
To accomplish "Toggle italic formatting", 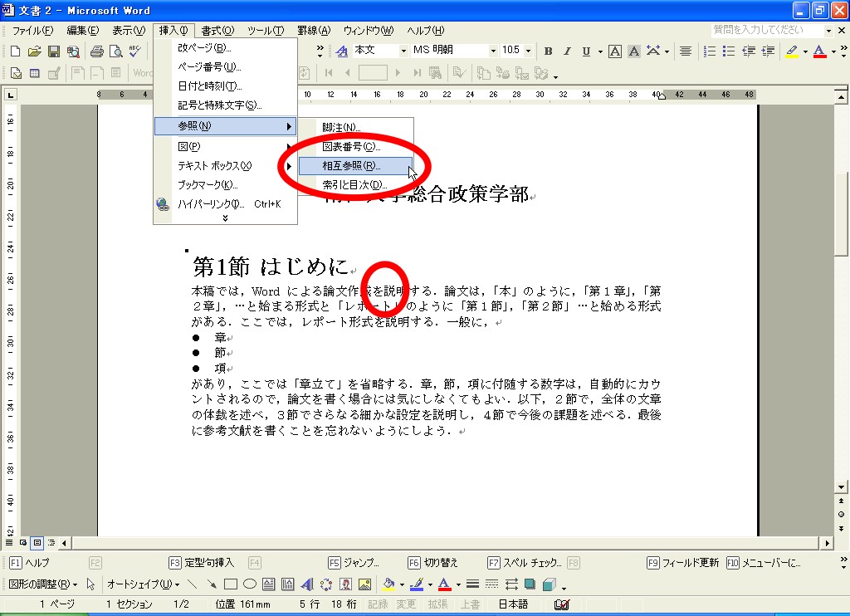I will (x=567, y=51).
